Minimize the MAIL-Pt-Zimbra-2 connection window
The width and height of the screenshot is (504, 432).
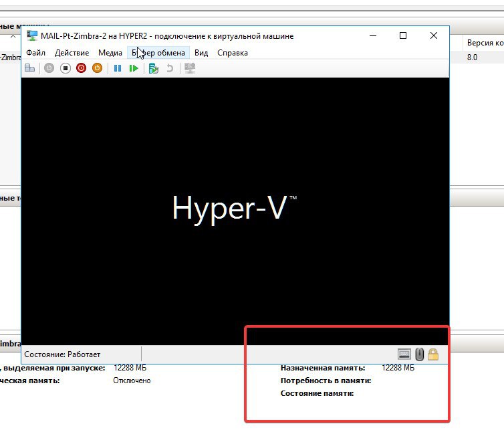(373, 35)
